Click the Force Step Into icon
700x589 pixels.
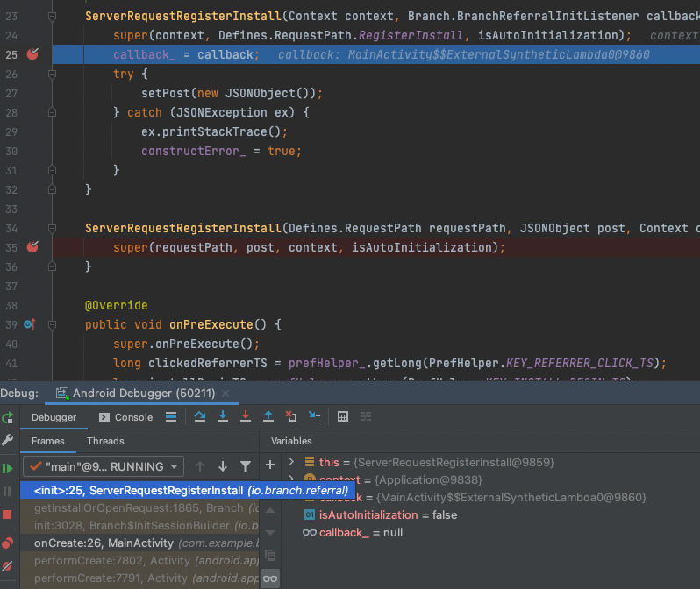(x=245, y=416)
